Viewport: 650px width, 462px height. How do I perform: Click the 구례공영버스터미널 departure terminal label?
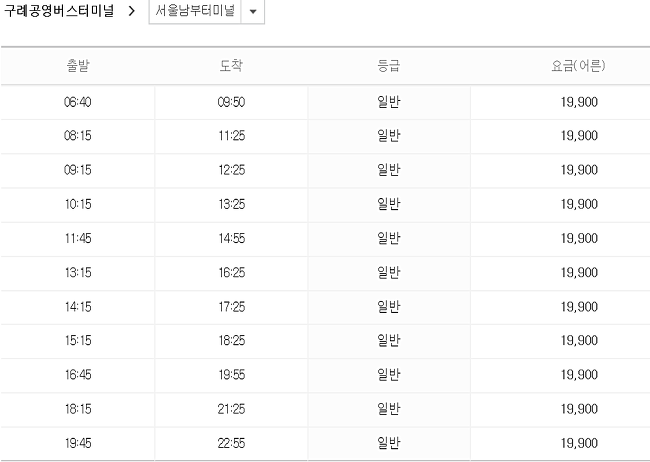point(59,11)
